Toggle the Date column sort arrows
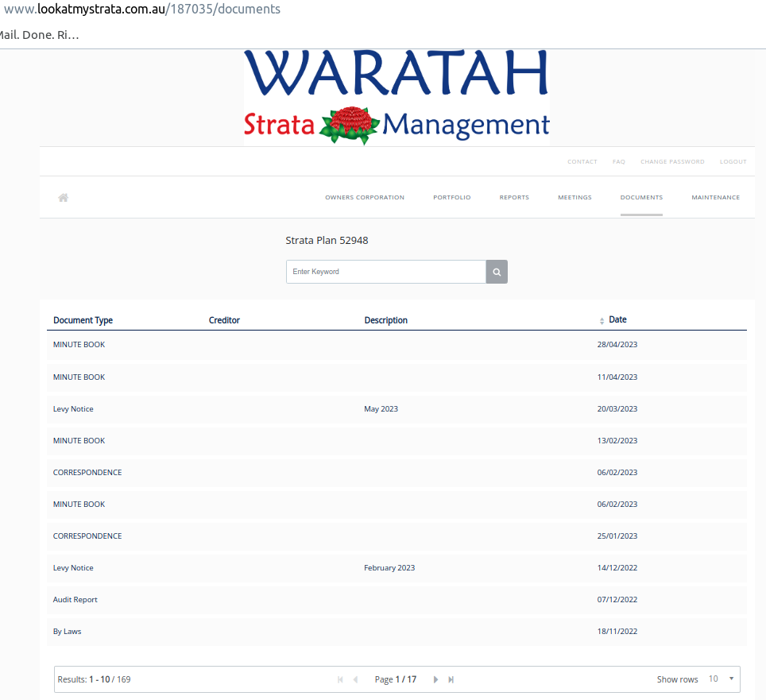This screenshot has height=700, width=766. (x=602, y=321)
